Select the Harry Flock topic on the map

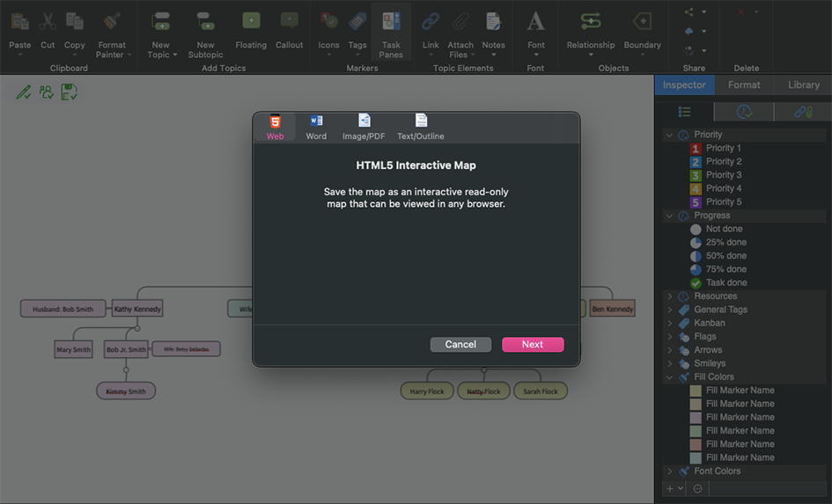pyautogui.click(x=427, y=391)
